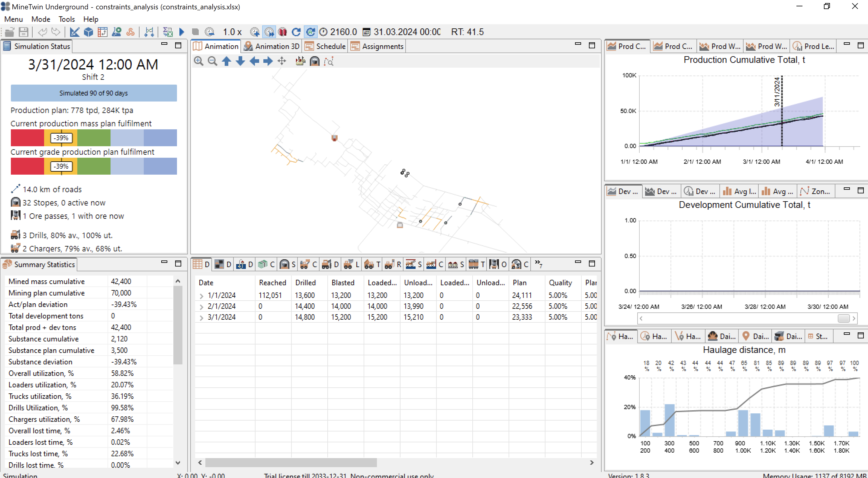Toggle stope tunnel display icon in Animation toolbar
Viewport: 868px width, 478px height.
tap(314, 61)
